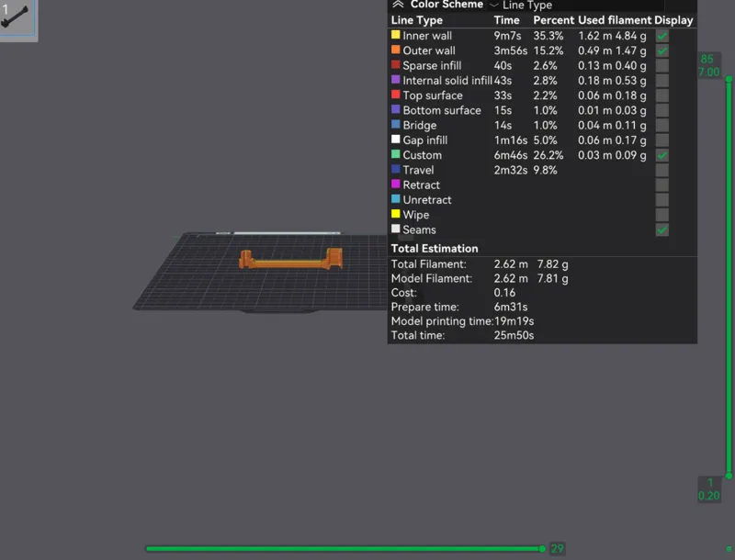Screen dimensions: 735x560
Task: Click the top handle of layer slider
Action: click(729, 79)
